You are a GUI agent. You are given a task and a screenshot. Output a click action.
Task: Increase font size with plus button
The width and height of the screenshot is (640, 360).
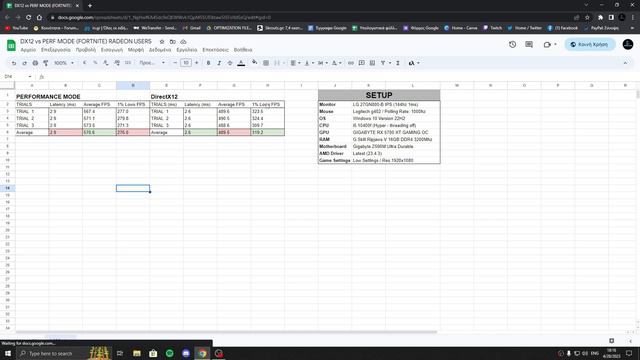(x=196, y=63)
